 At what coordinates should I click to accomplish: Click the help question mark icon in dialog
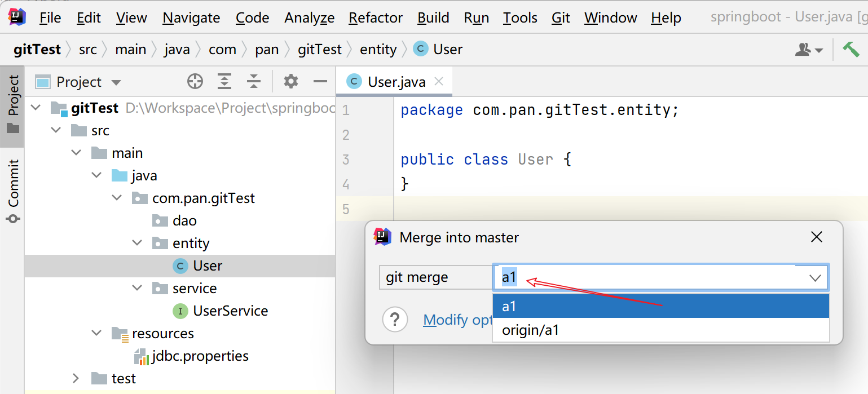(x=395, y=320)
